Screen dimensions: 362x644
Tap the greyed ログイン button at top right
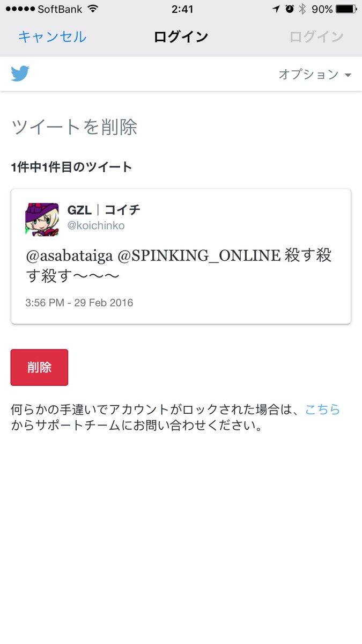(316, 36)
